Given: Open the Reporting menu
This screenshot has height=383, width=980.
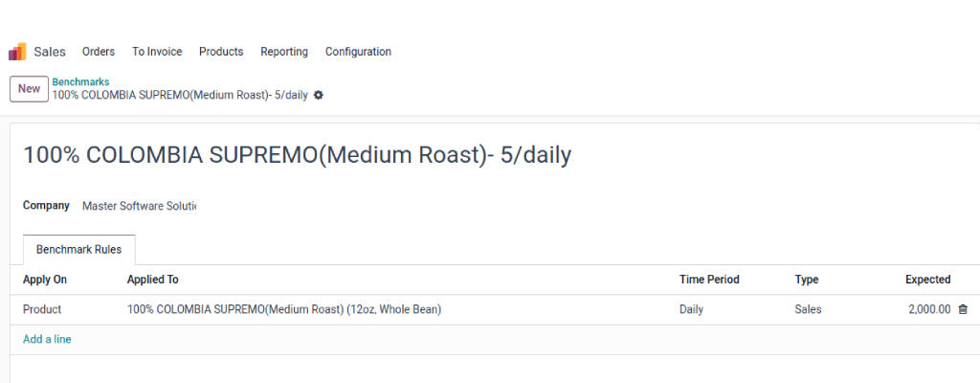Looking at the screenshot, I should coord(284,52).
